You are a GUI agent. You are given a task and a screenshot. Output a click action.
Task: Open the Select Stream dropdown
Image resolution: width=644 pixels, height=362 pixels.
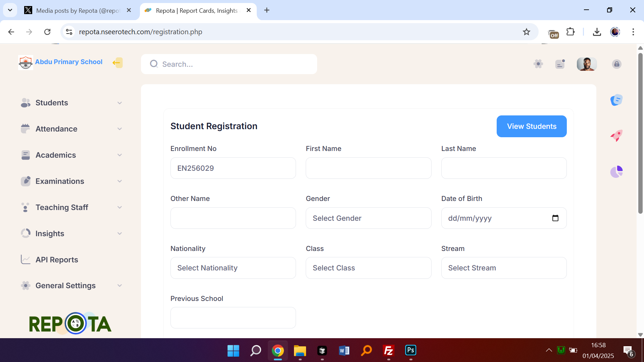pyautogui.click(x=503, y=268)
